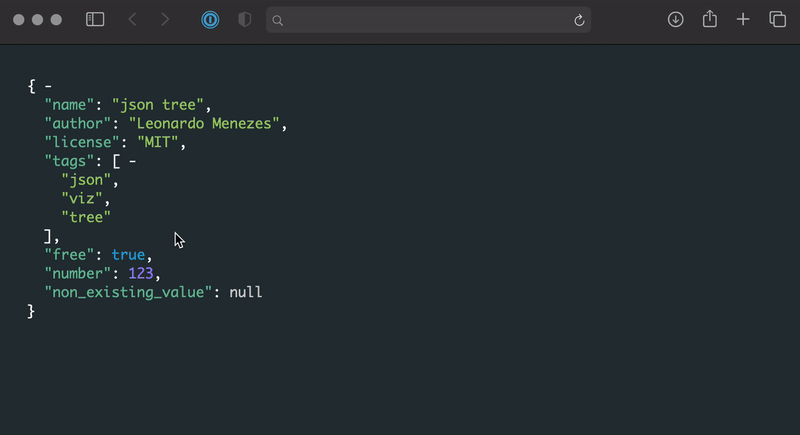Viewport: 800px width, 435px height.
Task: Select the "non_existing_value" key
Action: coord(128,292)
